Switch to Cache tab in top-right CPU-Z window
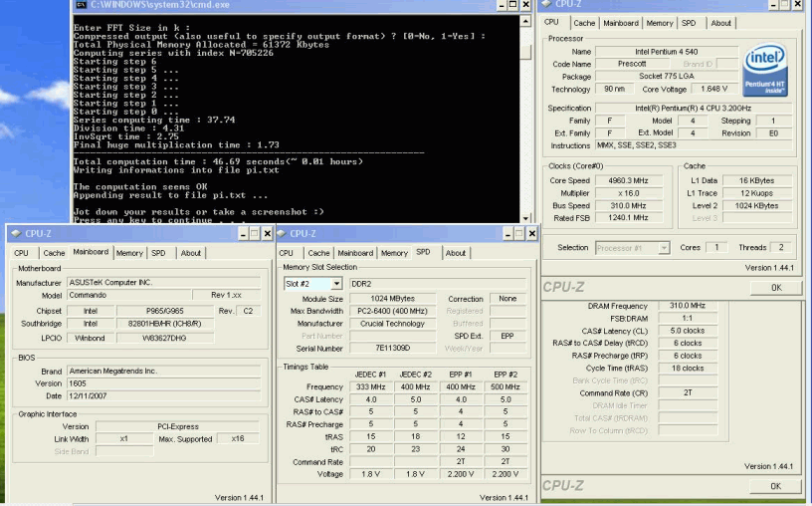The image size is (812, 506). pyautogui.click(x=584, y=23)
